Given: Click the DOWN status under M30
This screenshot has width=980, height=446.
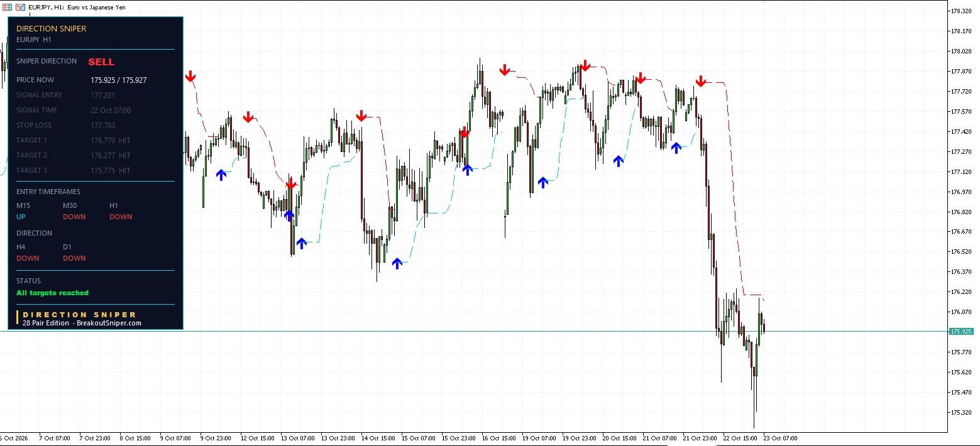Looking at the screenshot, I should point(74,217).
